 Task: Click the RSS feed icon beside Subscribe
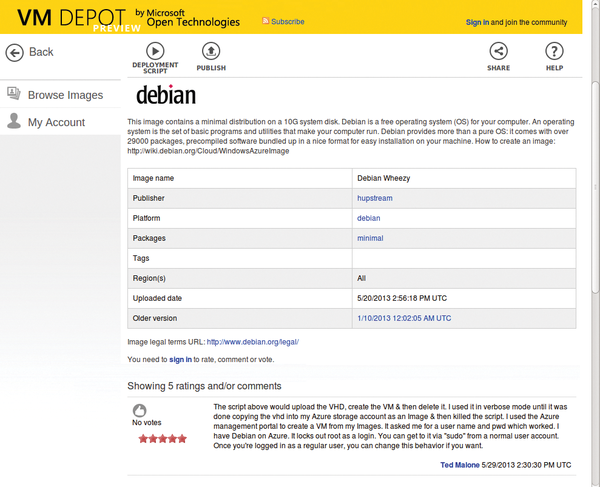click(x=265, y=21)
